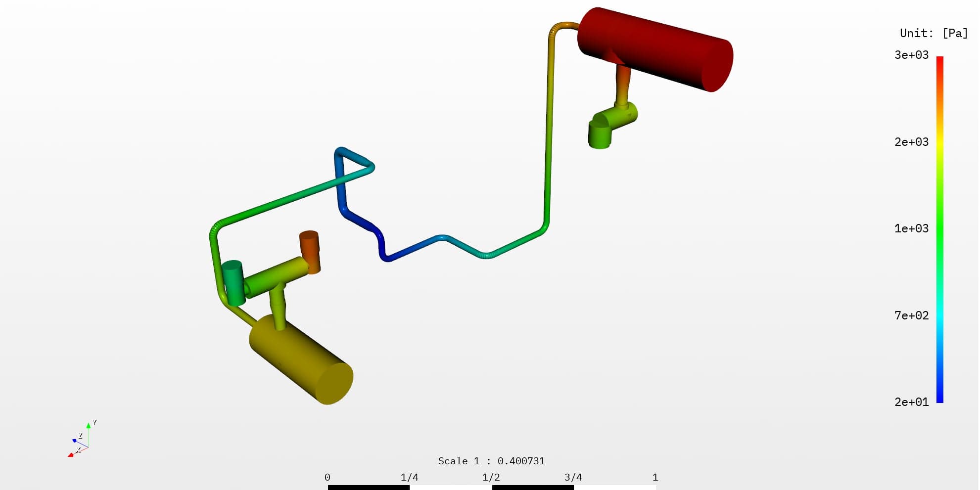Click the 3e+03 legend tick label

pos(910,55)
